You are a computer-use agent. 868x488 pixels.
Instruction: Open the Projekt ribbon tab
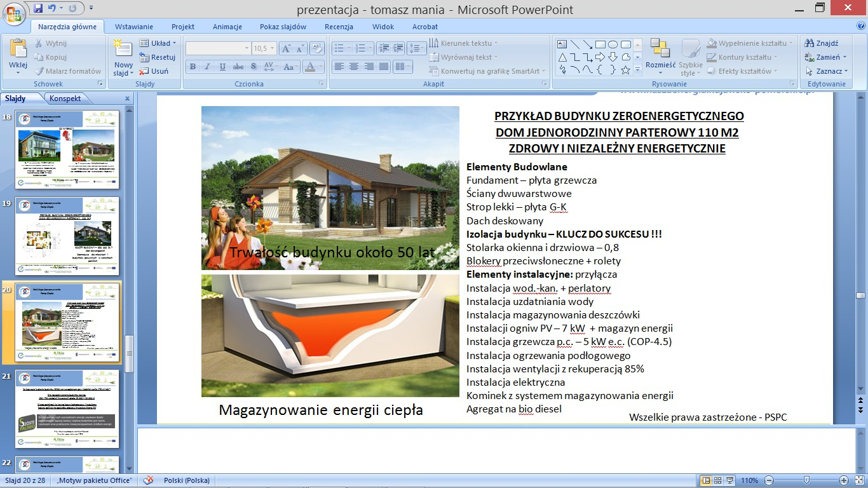183,27
